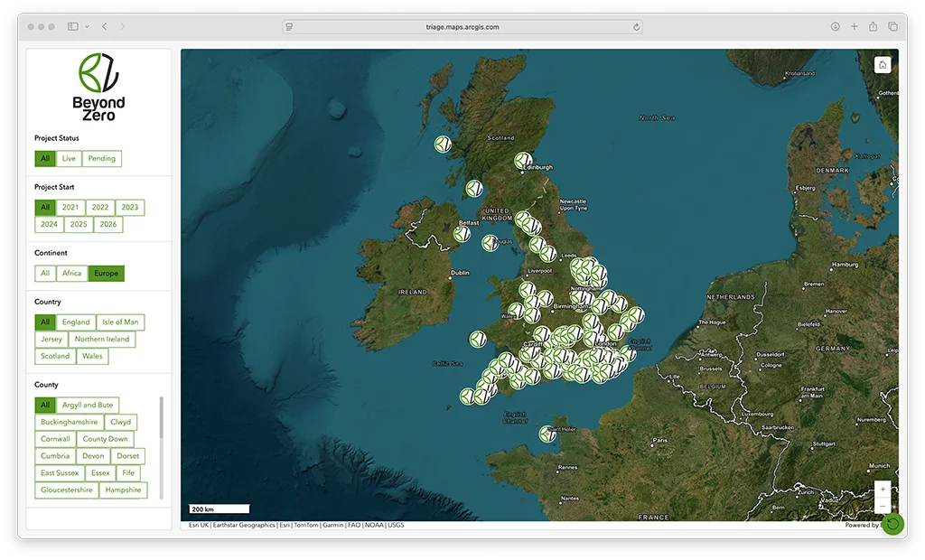This screenshot has height=560, width=925.
Task: Click the site settings icon in address bar
Action: point(289,26)
